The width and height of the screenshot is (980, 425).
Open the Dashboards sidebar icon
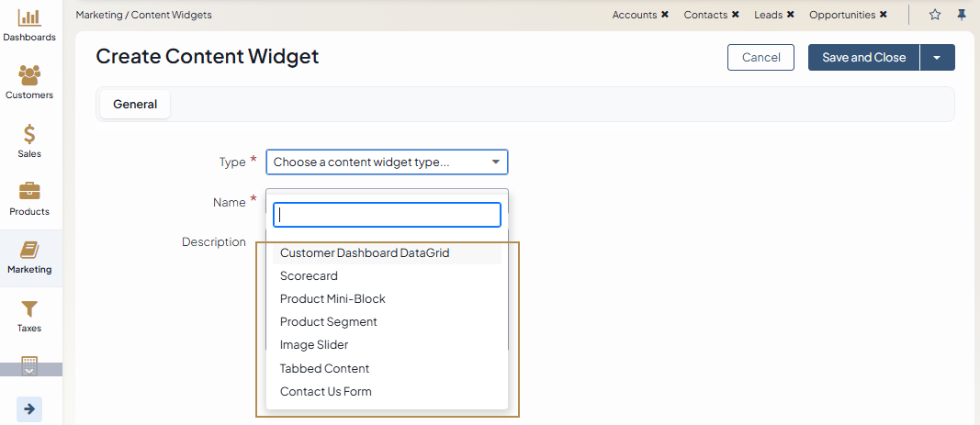[29, 17]
